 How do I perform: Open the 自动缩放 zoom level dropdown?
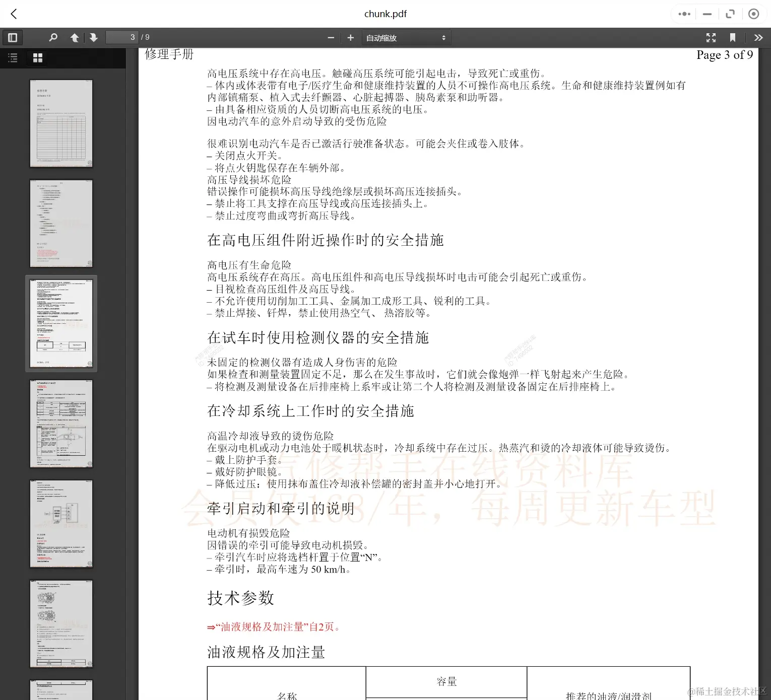(x=406, y=37)
